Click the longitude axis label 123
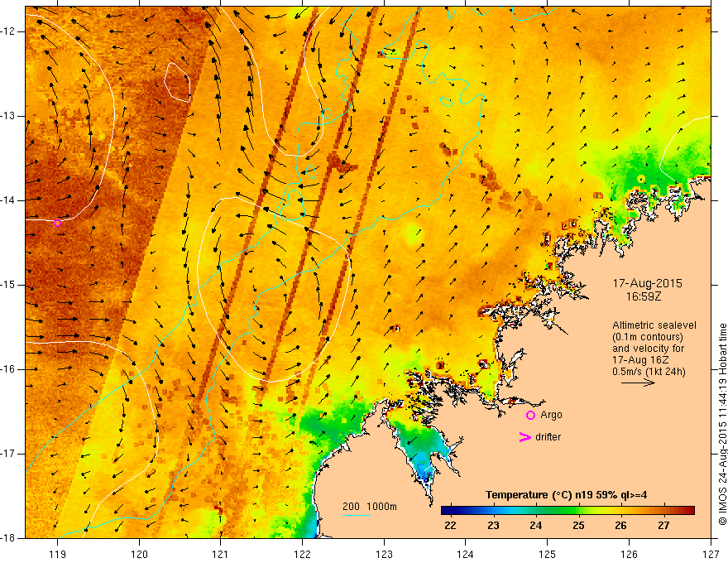This screenshot has width=728, height=563. point(384,554)
